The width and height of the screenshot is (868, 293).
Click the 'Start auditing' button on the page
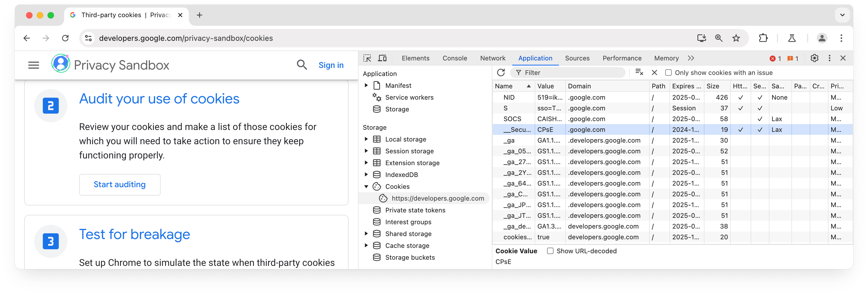click(x=119, y=184)
